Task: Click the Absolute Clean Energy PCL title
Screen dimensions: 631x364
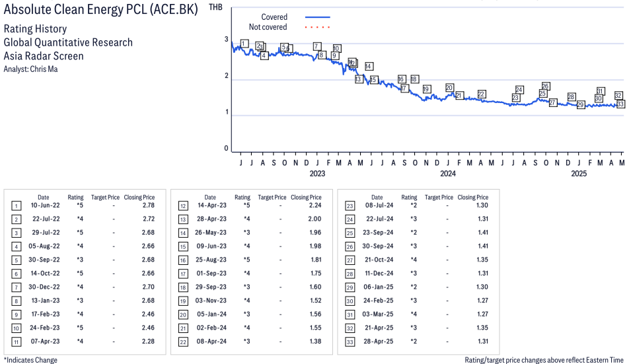Action: tap(100, 9)
